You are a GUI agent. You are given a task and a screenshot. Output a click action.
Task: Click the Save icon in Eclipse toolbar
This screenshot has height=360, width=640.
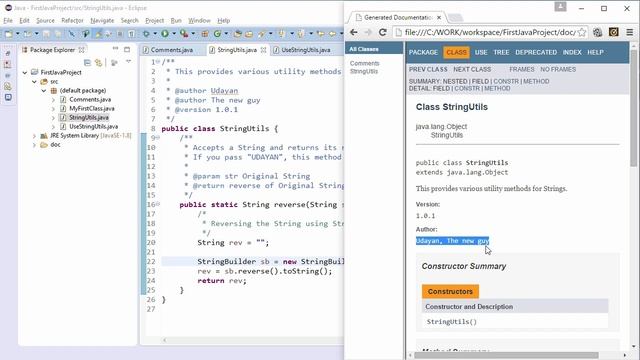[47, 34]
